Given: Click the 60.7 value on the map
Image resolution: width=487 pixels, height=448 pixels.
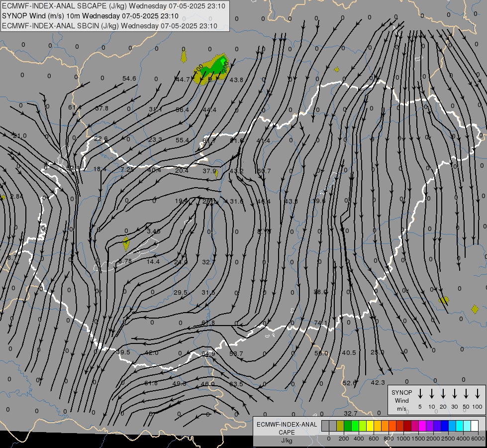Looking at the screenshot, I should click(263, 171).
